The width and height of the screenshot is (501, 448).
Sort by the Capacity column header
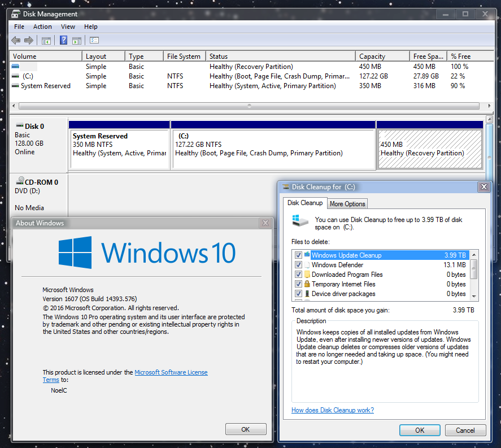coord(383,56)
